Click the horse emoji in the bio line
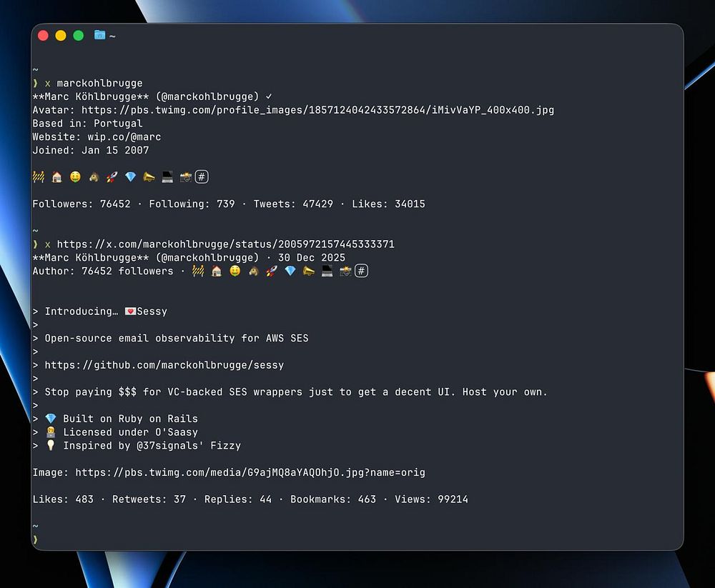The width and height of the screenshot is (715, 588). click(x=94, y=177)
